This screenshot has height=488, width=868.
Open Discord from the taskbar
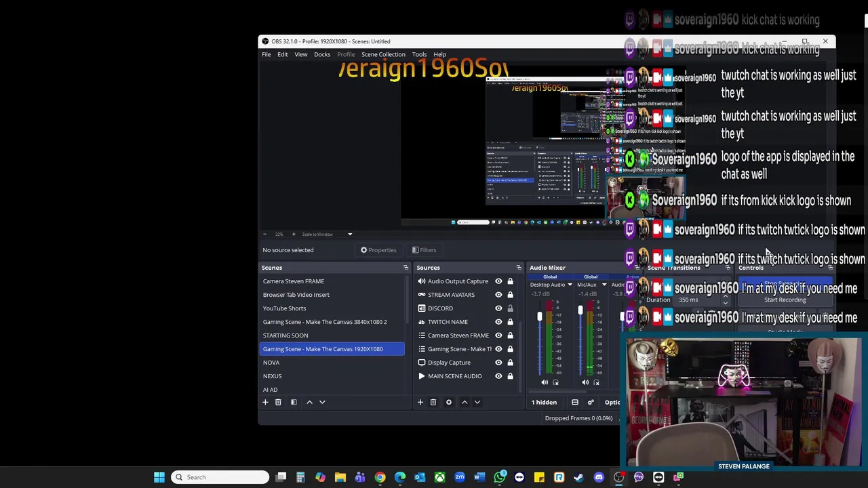[x=599, y=477]
